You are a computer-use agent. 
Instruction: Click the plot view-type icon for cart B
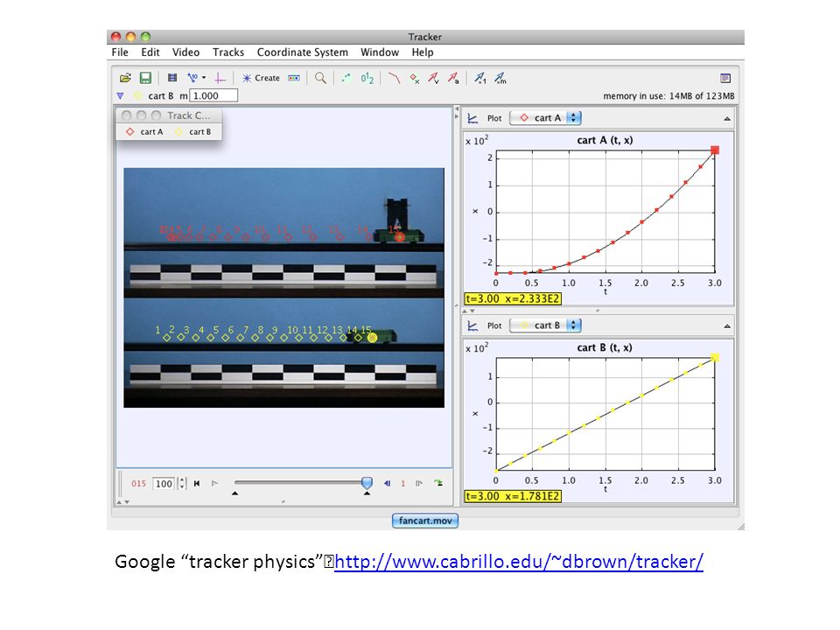(472, 325)
